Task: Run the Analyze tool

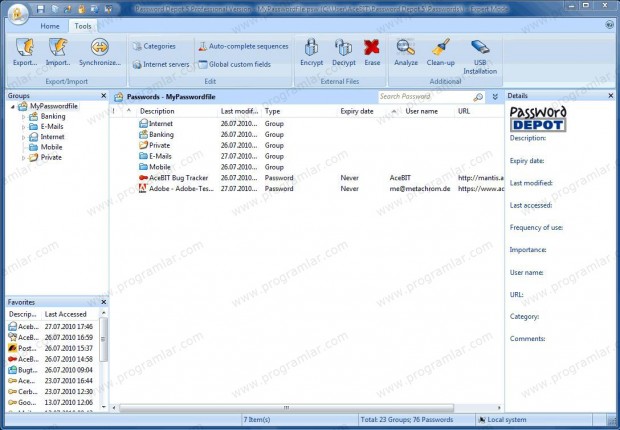Action: pos(406,52)
